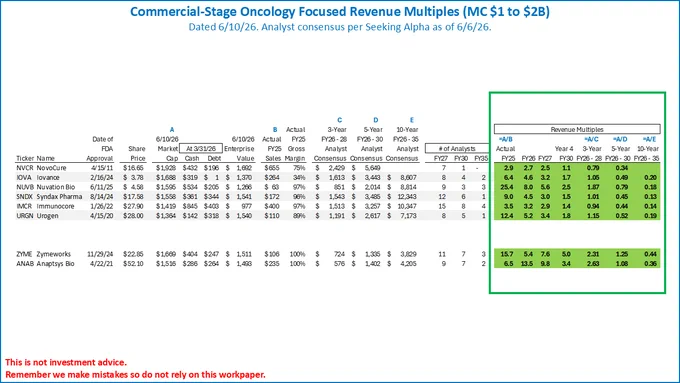This screenshot has height=383, width=680.
Task: Select Zymeworks' actual FY25 multiple 15.7
Action: 507,254
